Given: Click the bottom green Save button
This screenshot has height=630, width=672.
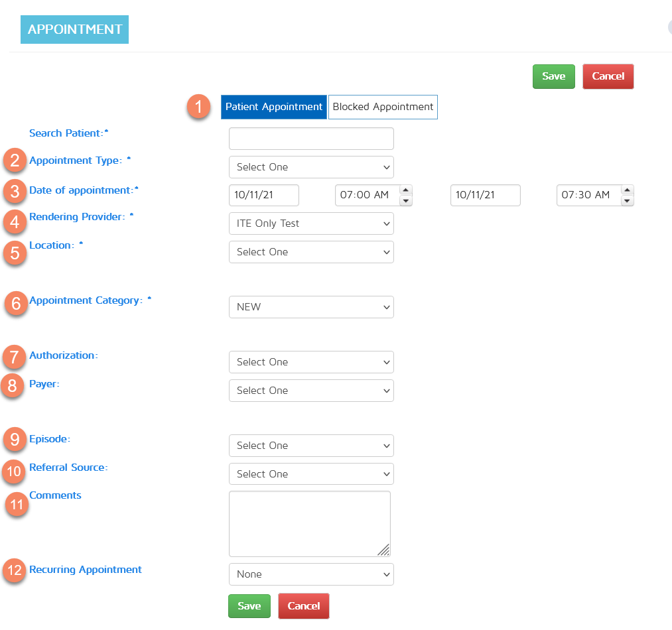Looking at the screenshot, I should coord(249,605).
